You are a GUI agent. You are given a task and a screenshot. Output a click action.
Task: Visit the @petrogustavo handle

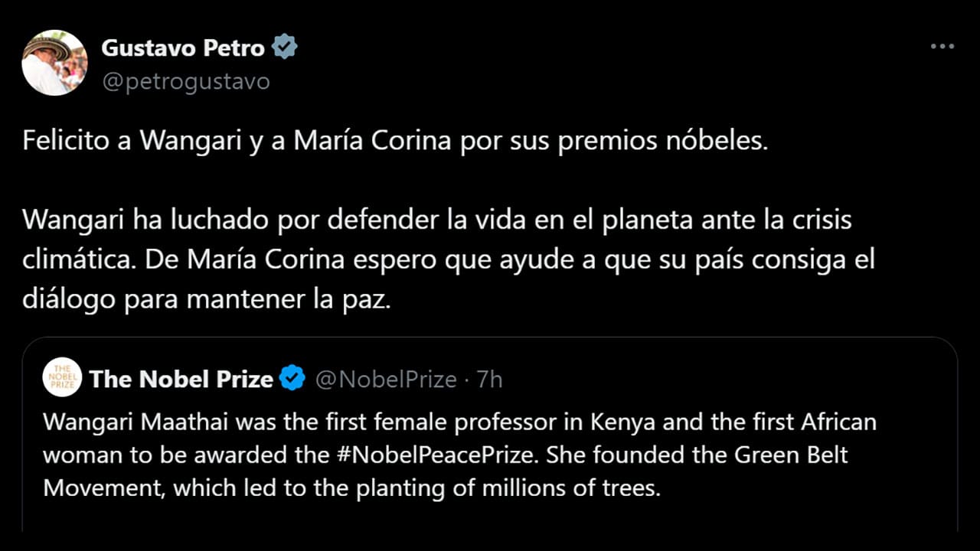pos(185,81)
